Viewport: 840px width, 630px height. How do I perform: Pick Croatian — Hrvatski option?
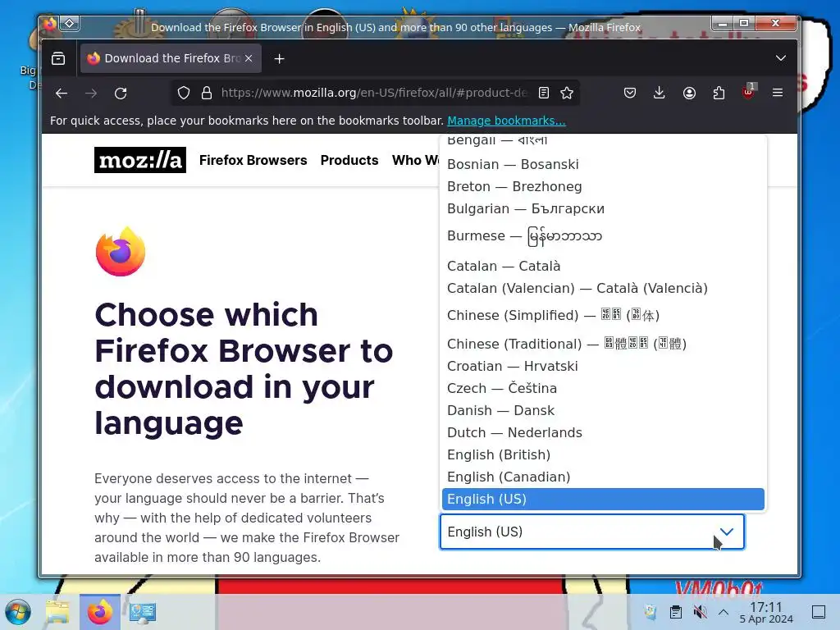[603, 366]
